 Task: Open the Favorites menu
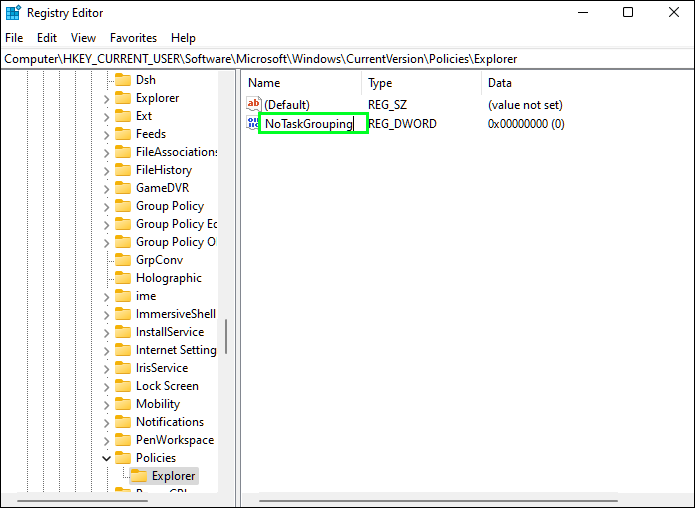tap(133, 38)
